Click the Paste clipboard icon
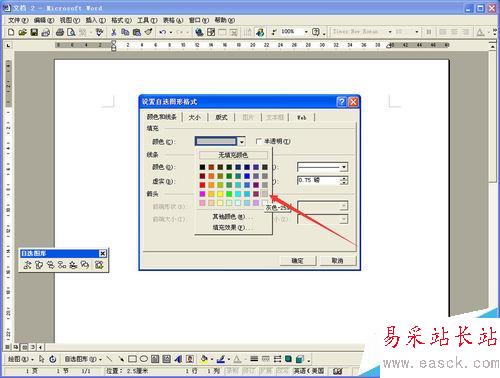 pos(137,32)
